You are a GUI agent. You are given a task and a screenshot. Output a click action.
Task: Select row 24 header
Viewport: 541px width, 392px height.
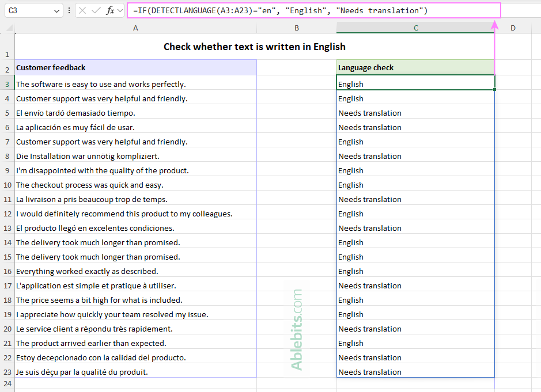pyautogui.click(x=7, y=384)
